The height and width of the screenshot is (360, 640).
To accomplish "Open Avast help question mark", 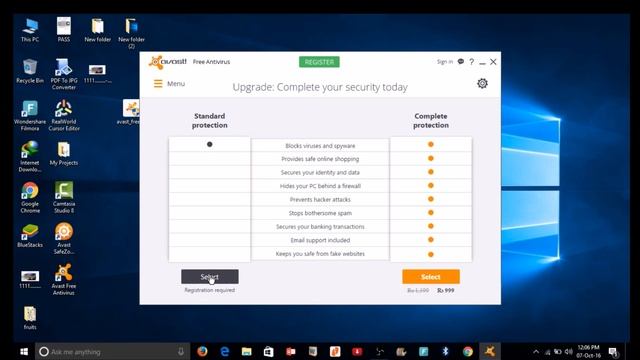I will (471, 62).
